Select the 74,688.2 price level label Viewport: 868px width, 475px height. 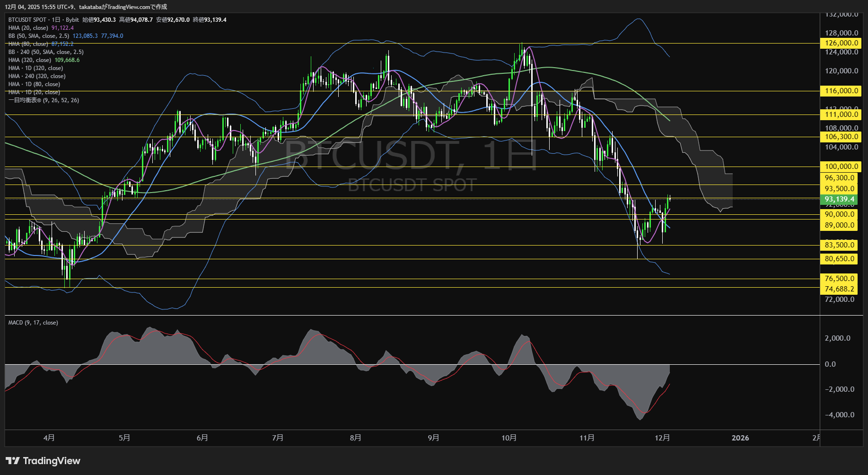coord(840,289)
